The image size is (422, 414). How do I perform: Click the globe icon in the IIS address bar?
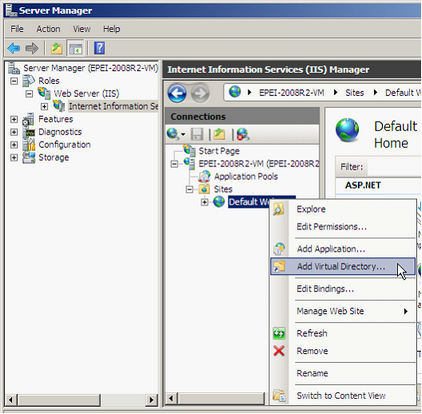(x=235, y=92)
